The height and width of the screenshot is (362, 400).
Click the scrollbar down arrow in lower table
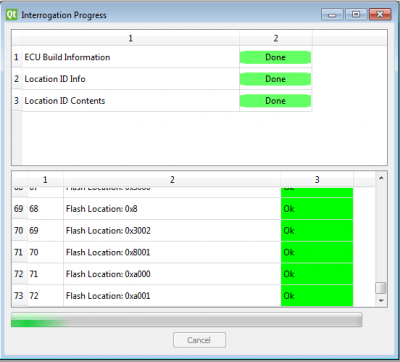[381, 301]
